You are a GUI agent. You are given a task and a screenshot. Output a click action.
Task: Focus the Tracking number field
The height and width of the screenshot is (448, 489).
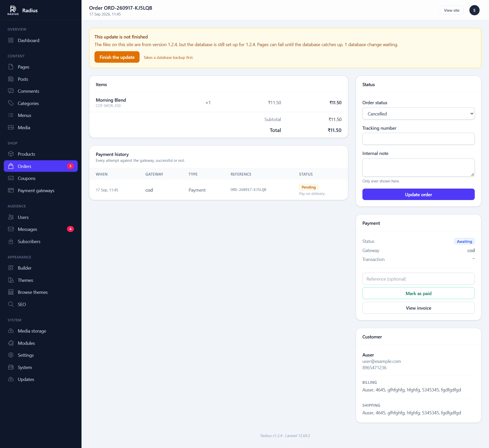click(418, 139)
